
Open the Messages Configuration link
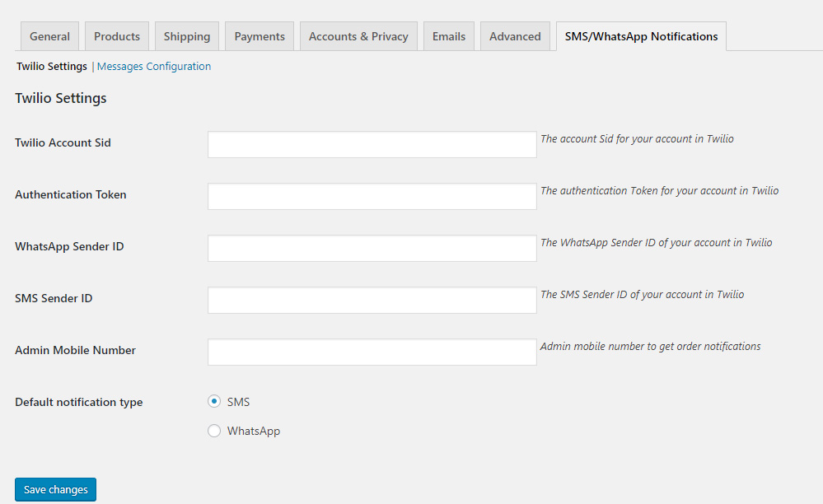[154, 66]
